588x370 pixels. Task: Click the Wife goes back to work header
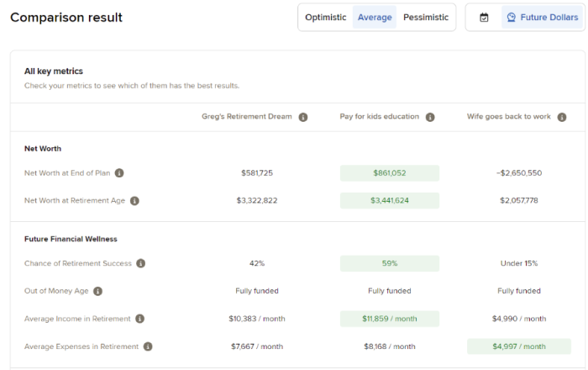point(509,117)
